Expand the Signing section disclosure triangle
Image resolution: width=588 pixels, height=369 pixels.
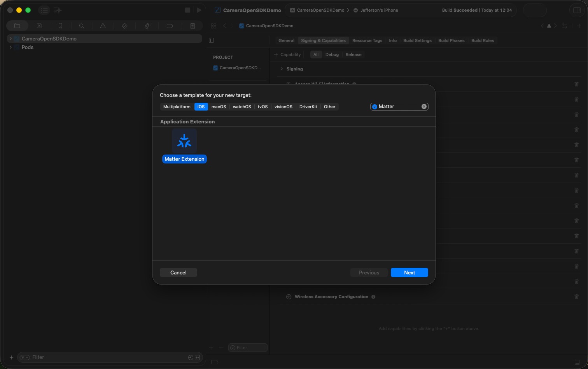282,69
